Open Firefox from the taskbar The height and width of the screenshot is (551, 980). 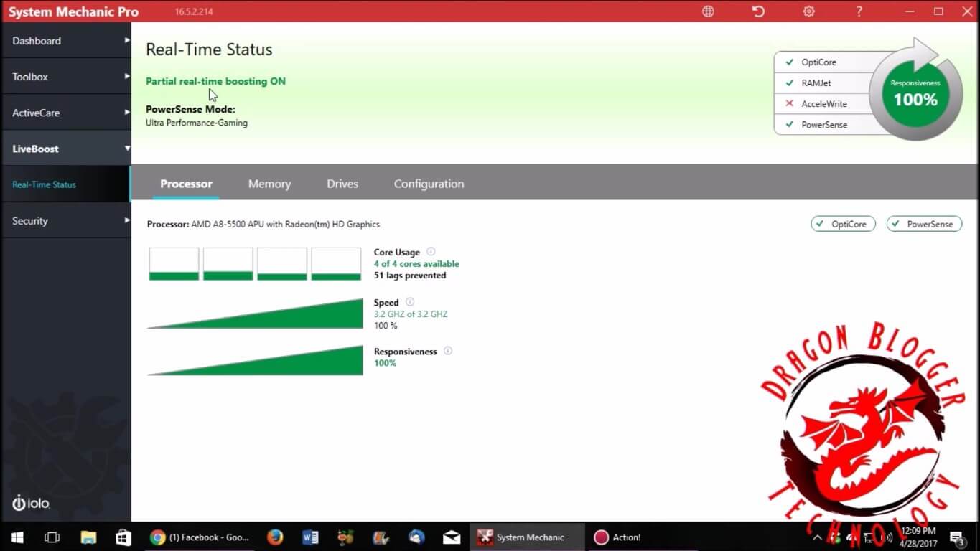click(x=275, y=537)
